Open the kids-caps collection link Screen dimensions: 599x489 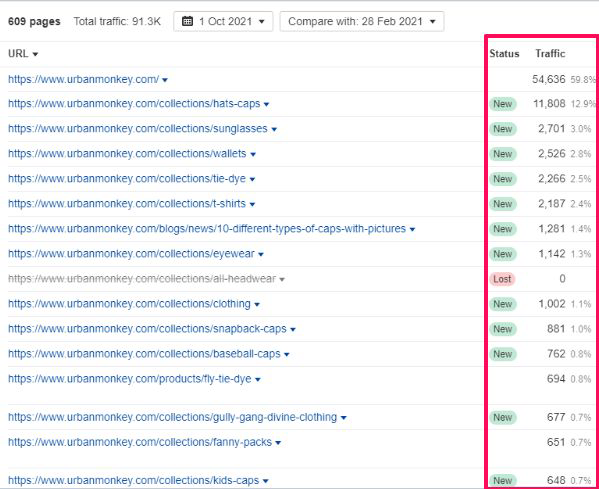[x=133, y=480]
